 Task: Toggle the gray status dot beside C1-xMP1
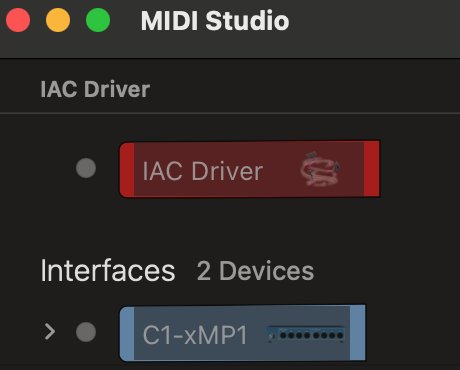[x=86, y=332]
